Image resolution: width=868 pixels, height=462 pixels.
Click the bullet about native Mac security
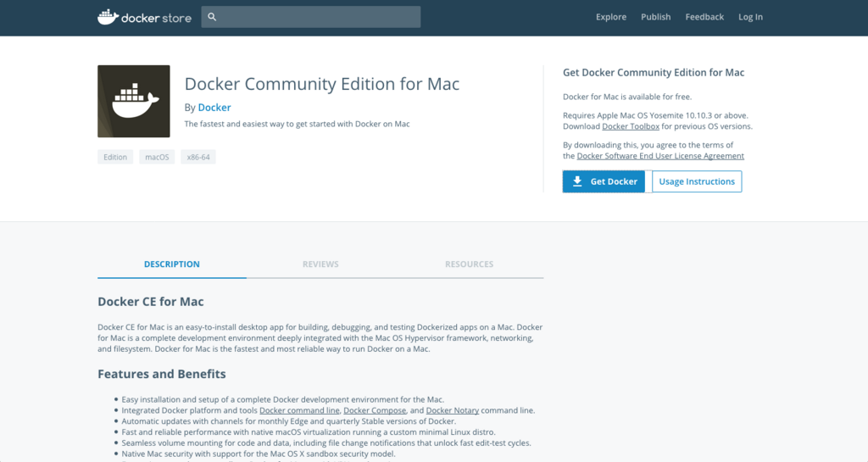(x=259, y=454)
